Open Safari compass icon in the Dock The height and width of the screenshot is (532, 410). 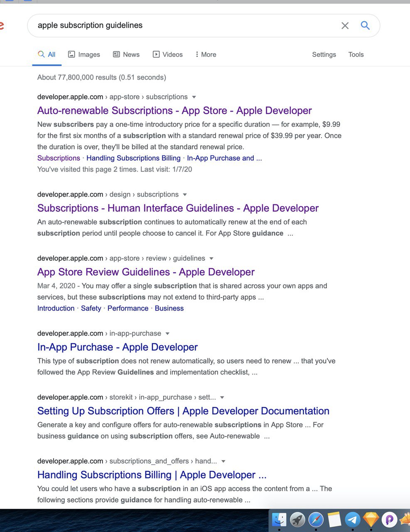tap(316, 520)
